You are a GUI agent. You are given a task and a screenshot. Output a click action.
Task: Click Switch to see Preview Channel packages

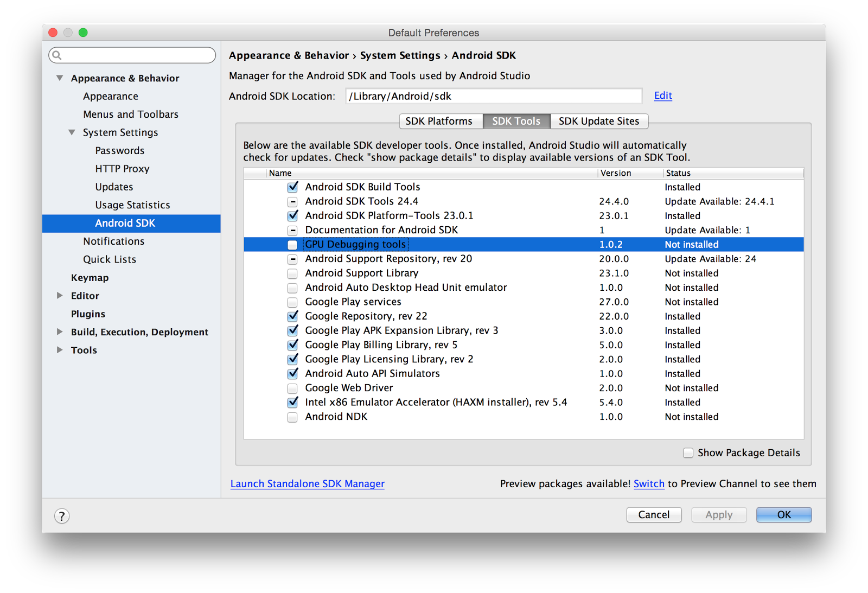(x=649, y=483)
